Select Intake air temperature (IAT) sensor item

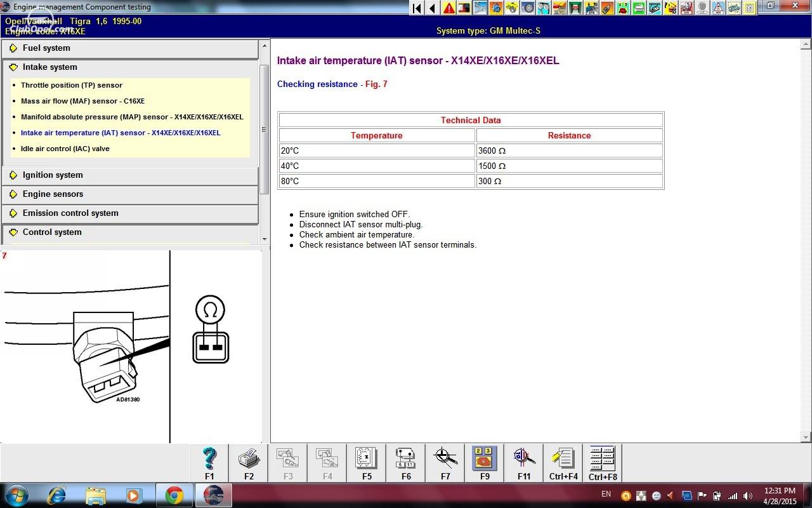[121, 133]
